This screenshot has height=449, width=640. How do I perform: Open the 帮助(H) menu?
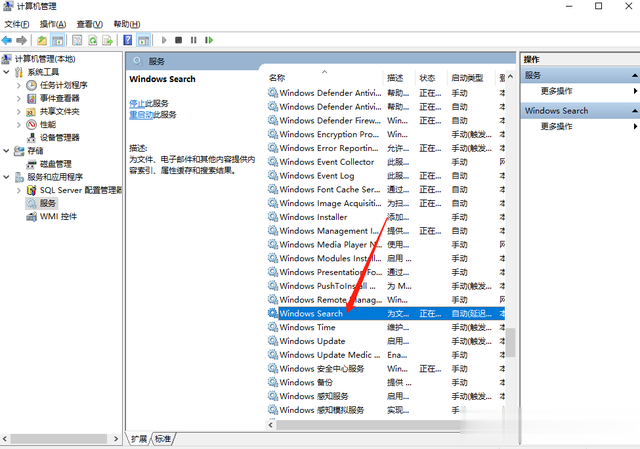click(127, 24)
